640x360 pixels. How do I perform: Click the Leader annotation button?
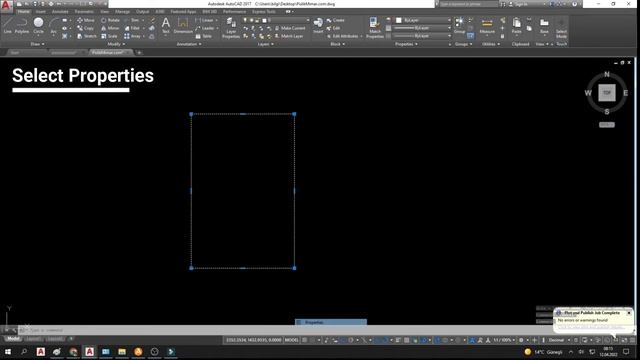205,28
